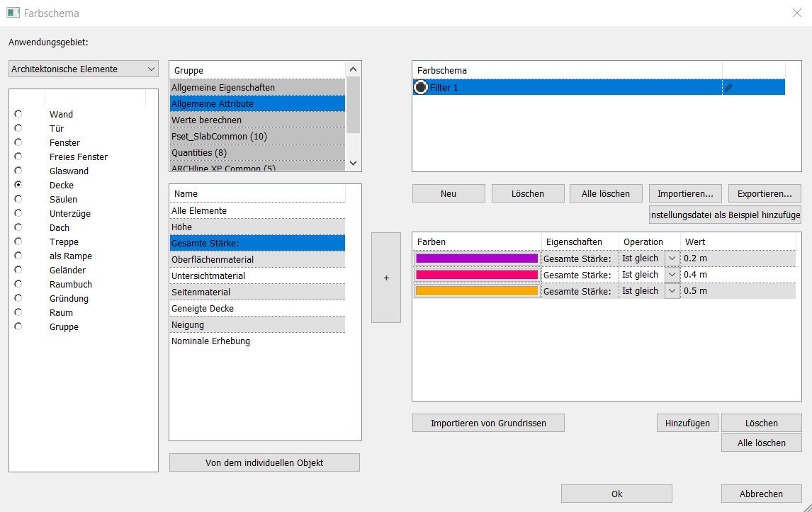This screenshot has height=512, width=812.
Task: Open the Architektonische Elemente dropdown
Action: click(84, 69)
